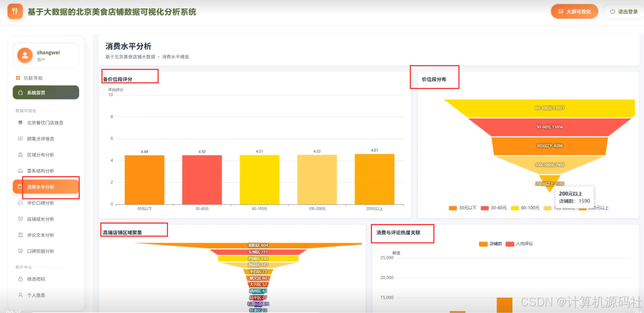Click the 消费与评论热度关联 chart title

[x=398, y=233]
